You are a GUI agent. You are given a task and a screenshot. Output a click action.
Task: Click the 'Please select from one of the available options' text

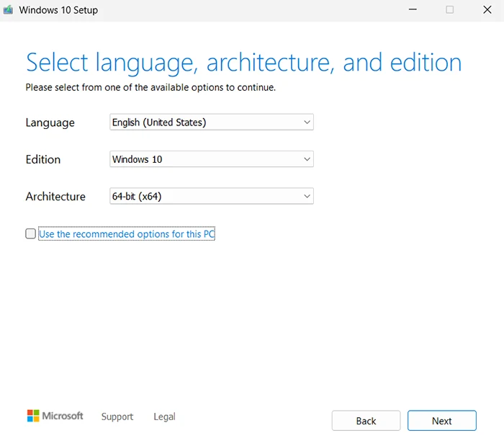coord(150,87)
